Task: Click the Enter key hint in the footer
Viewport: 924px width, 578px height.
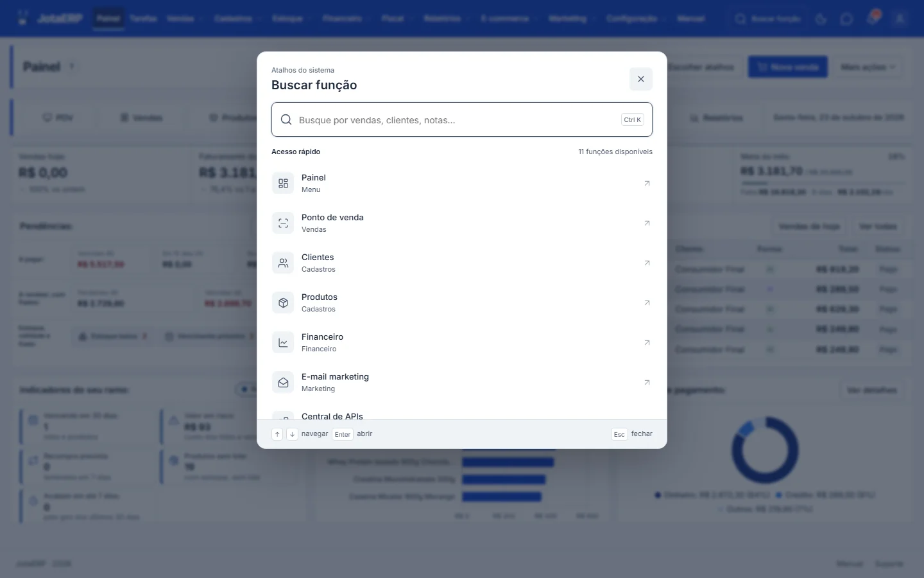Action: point(343,434)
